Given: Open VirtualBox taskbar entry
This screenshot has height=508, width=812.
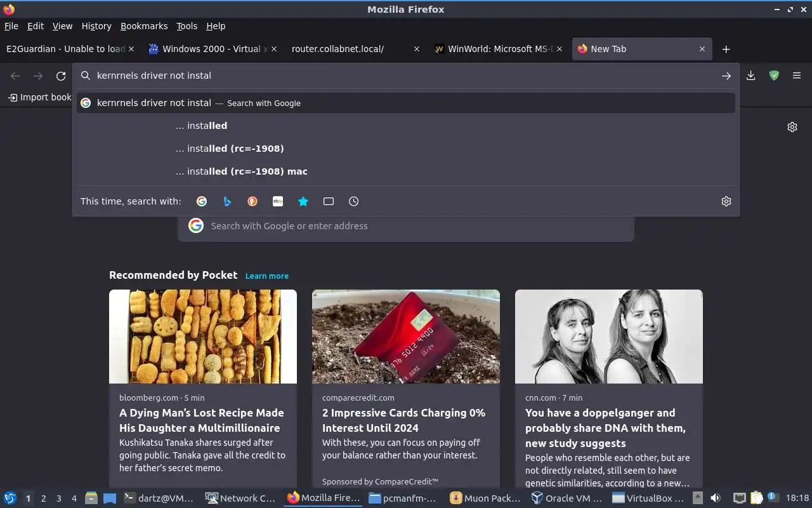Looking at the screenshot, I should (648, 498).
